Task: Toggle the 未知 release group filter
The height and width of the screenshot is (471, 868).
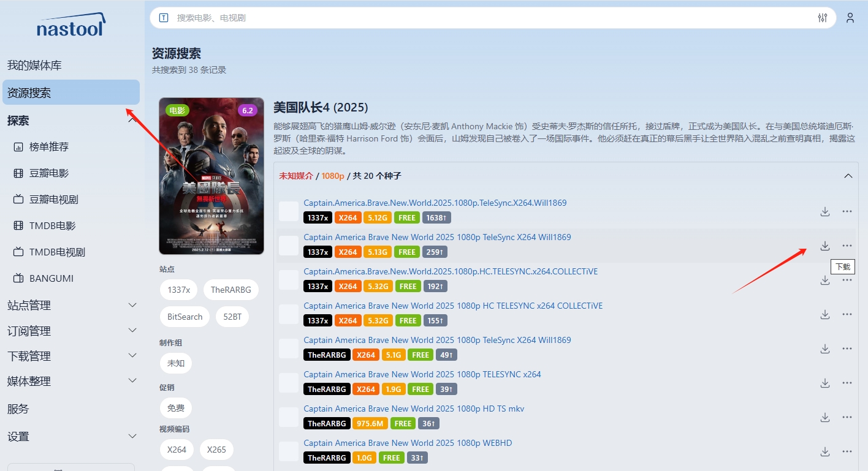Action: pos(176,363)
